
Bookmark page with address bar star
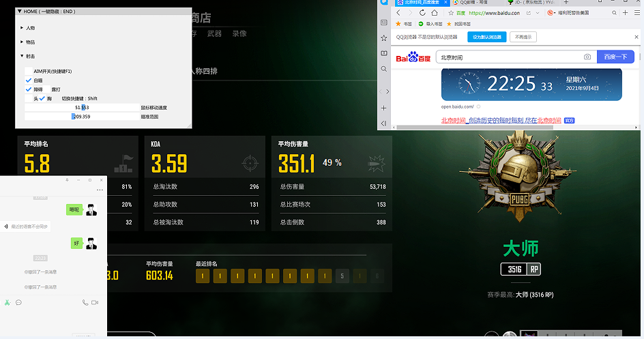point(451,13)
